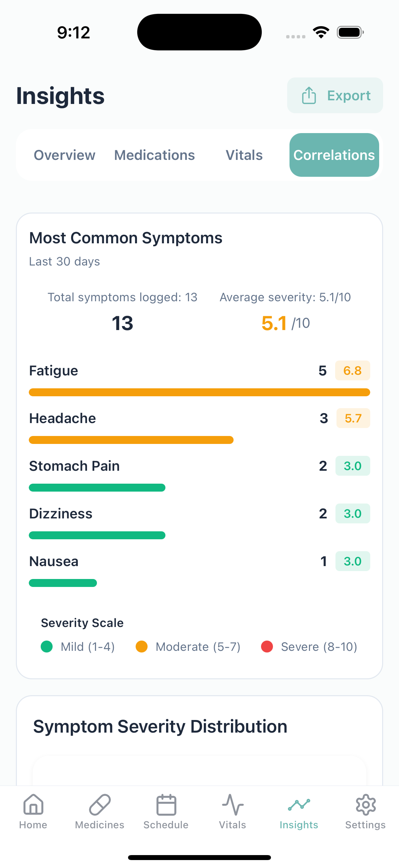This screenshot has height=868, width=399.
Task: Tap the Fatigue severity badge showing 6.8
Action: point(352,370)
